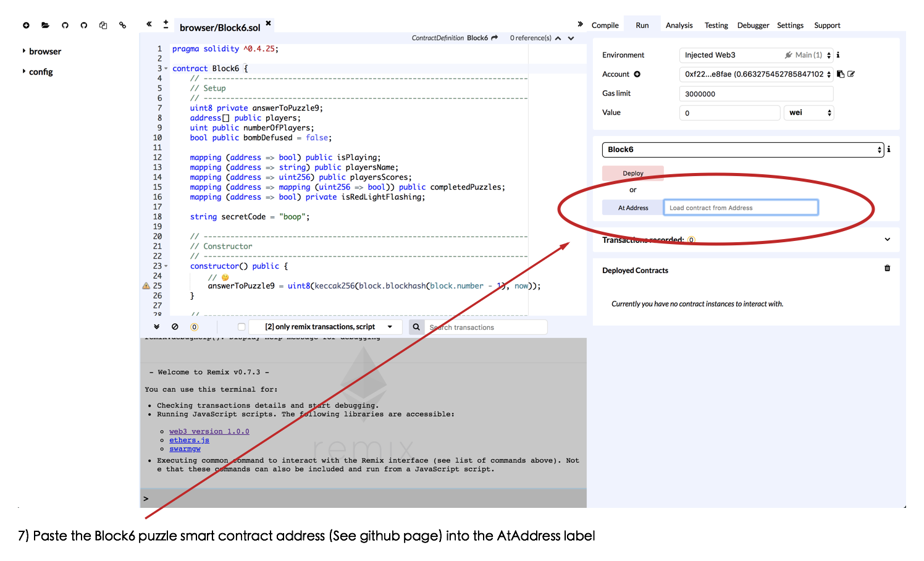924x561 pixels.
Task: Select the browser/Block6.sol file tab
Action: point(220,27)
